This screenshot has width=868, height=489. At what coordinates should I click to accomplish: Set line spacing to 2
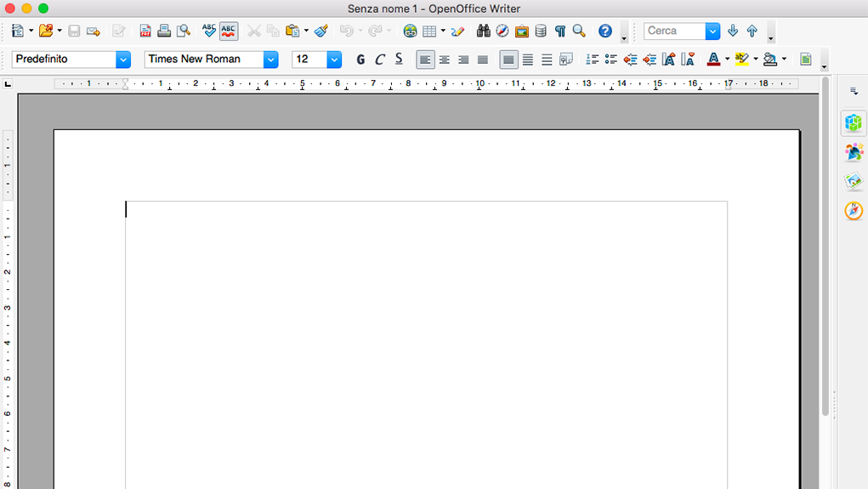tap(547, 60)
